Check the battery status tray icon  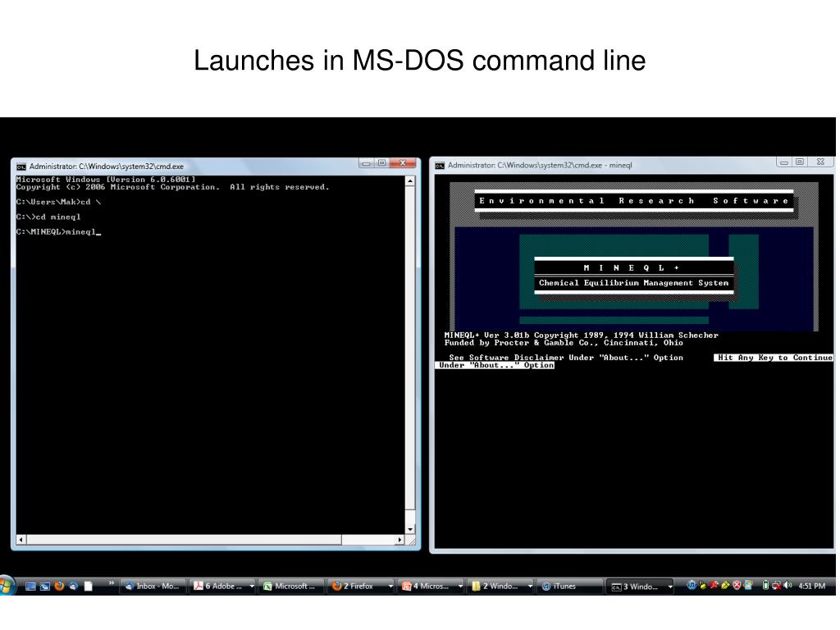(765, 585)
